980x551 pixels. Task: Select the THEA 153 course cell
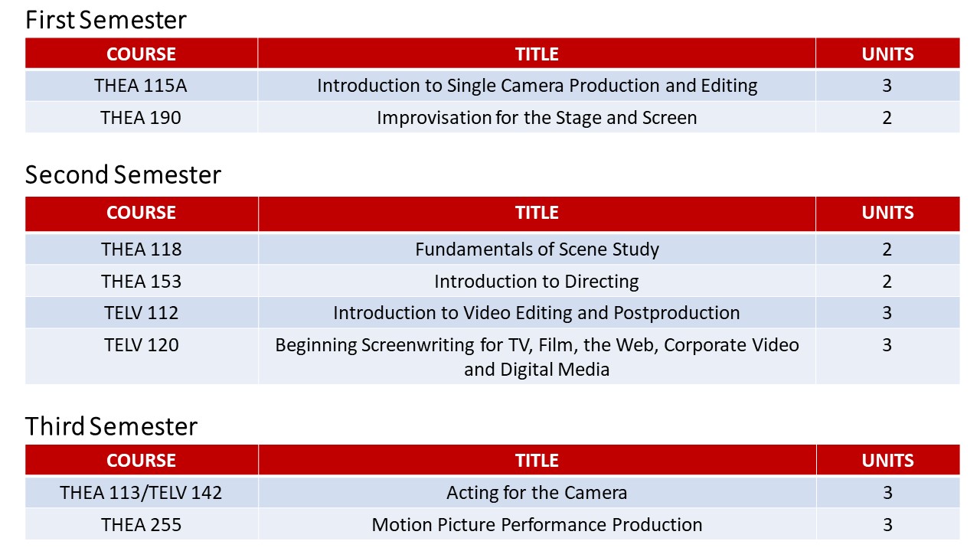tap(141, 282)
